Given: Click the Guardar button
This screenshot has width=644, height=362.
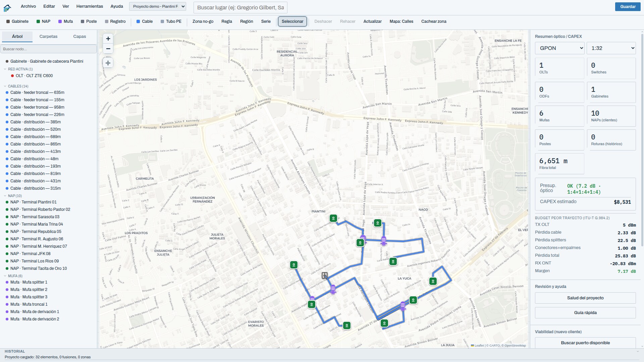Looking at the screenshot, I should (628, 7).
